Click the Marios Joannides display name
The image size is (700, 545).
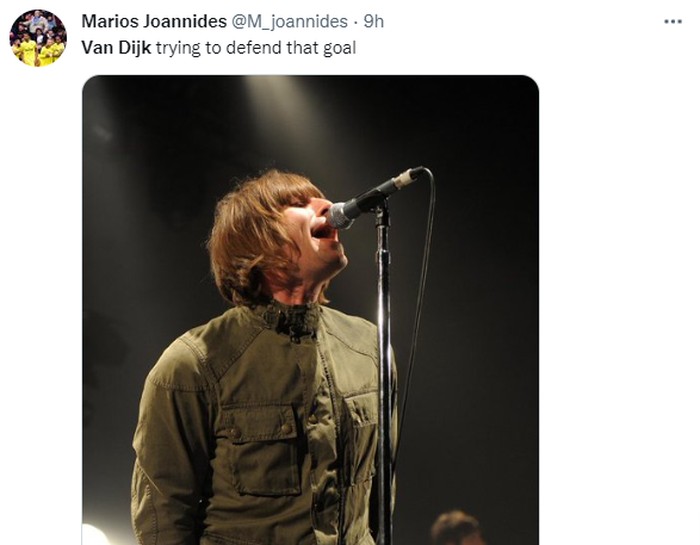(154, 21)
